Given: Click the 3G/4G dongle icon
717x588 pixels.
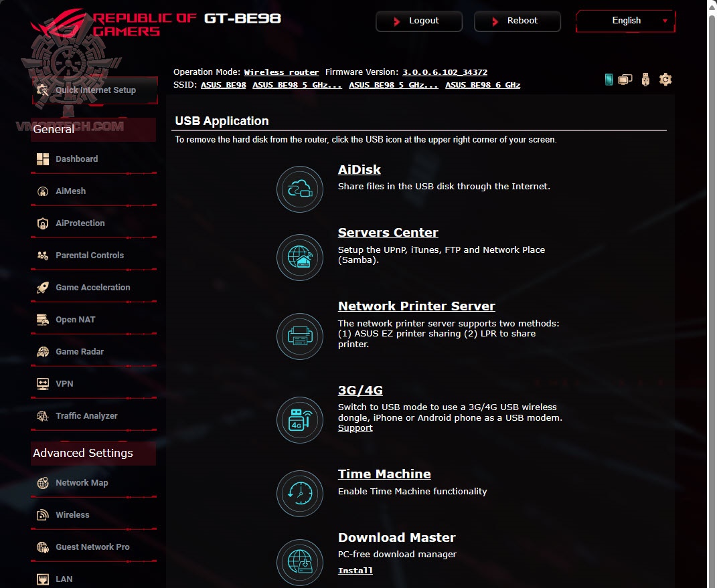Looking at the screenshot, I should coord(299,420).
